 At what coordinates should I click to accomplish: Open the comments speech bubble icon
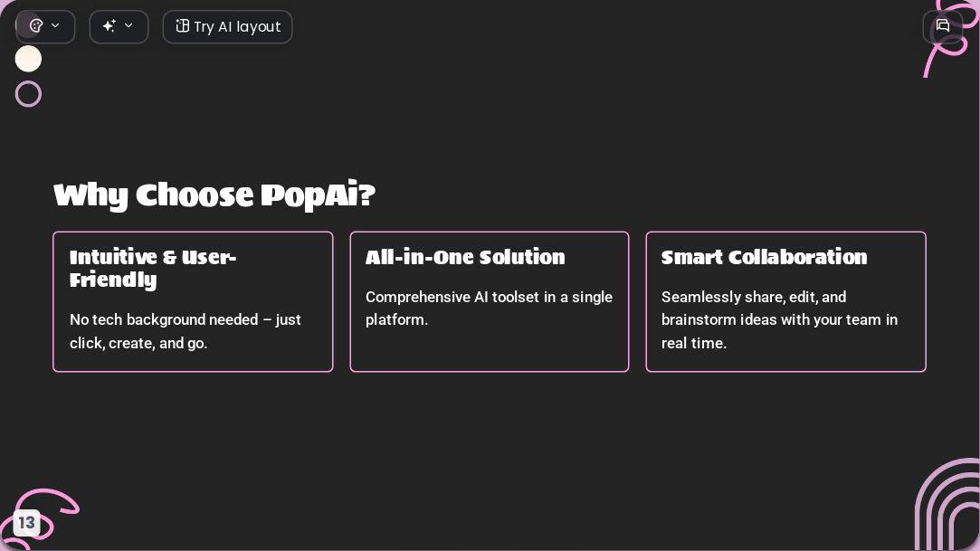tap(943, 26)
